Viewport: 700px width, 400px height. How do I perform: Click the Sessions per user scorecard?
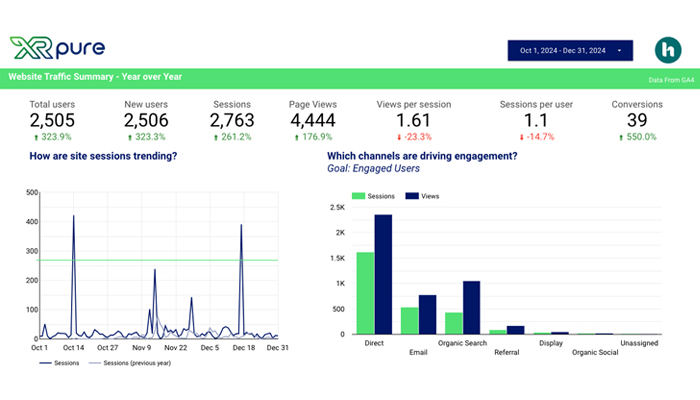coord(537,120)
